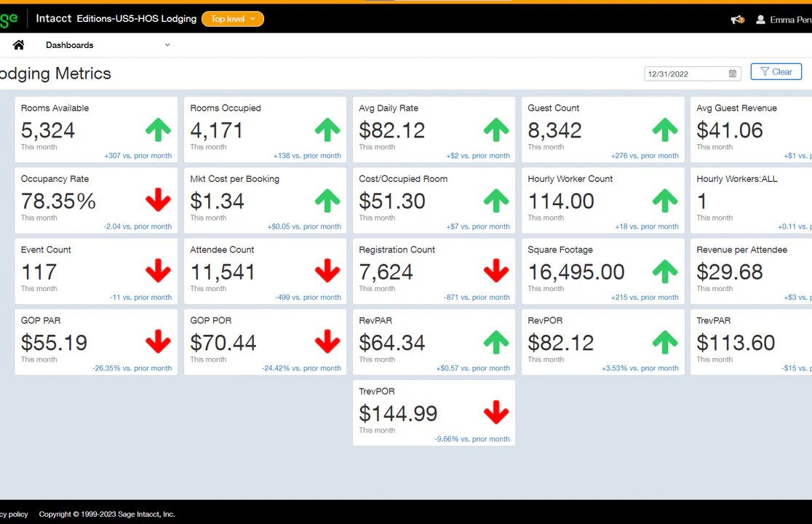Viewport: 812px width, 524px height.
Task: Click the GOP POR value $70.44
Action: 223,343
